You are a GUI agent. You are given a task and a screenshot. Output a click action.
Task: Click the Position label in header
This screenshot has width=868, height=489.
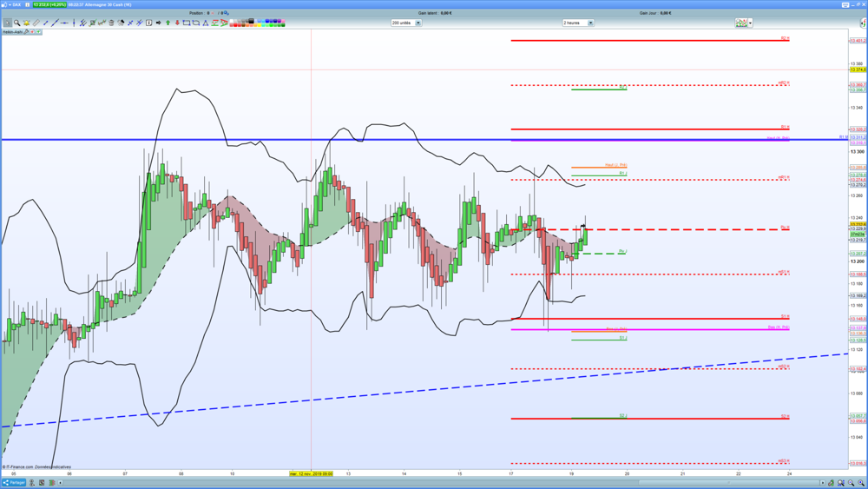click(196, 13)
